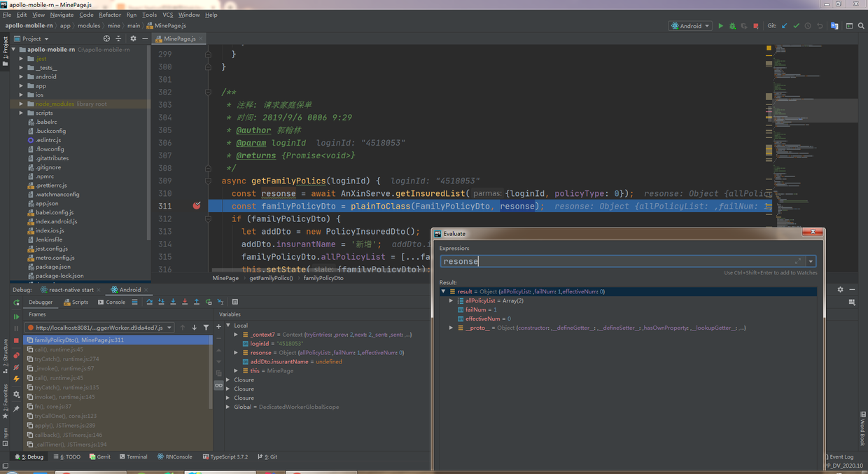The image size is (868, 474).
Task: Open the TODO tool window
Action: coord(67,456)
